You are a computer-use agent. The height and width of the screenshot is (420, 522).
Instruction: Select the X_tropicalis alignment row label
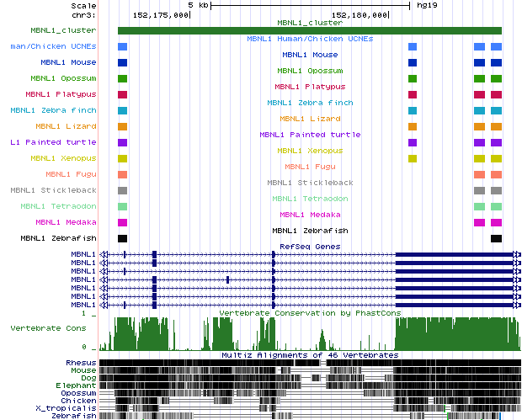pos(73,408)
